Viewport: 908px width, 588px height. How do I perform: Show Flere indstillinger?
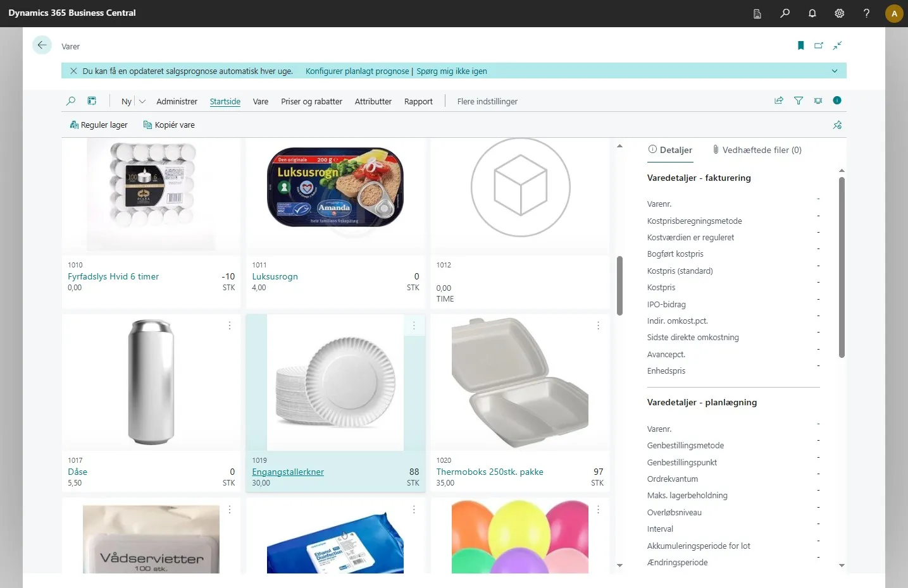pyautogui.click(x=487, y=102)
